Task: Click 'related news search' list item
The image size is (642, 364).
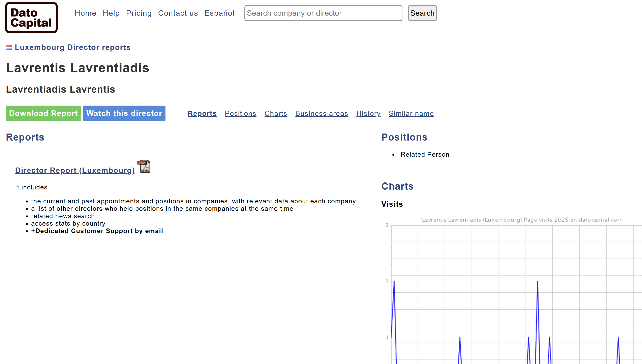Action: tap(63, 216)
